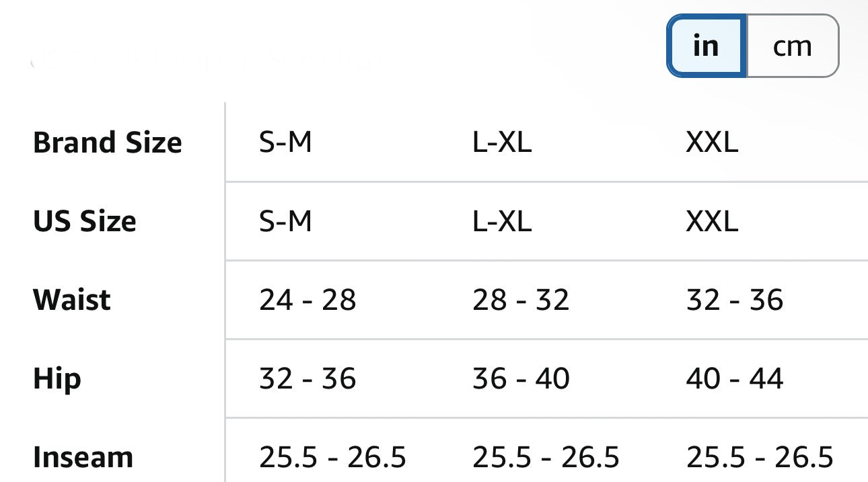Click the XXL Brand Size cell
The width and height of the screenshot is (868, 482).
[712, 143]
